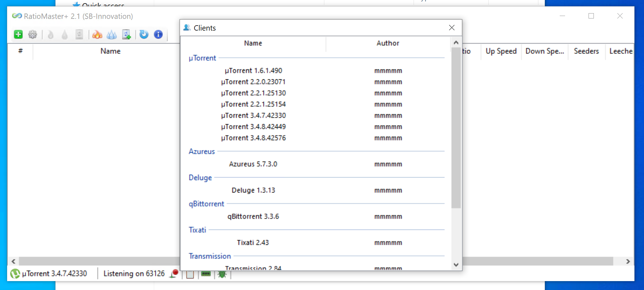Sort main list by Seeders column
The image size is (644, 290).
coord(586,51)
